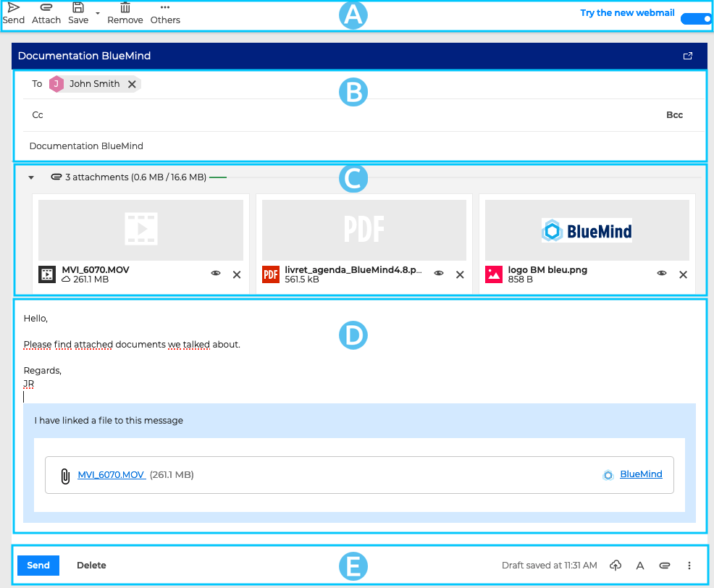The image size is (714, 588).
Task: Show the Bcc field
Action: (674, 115)
